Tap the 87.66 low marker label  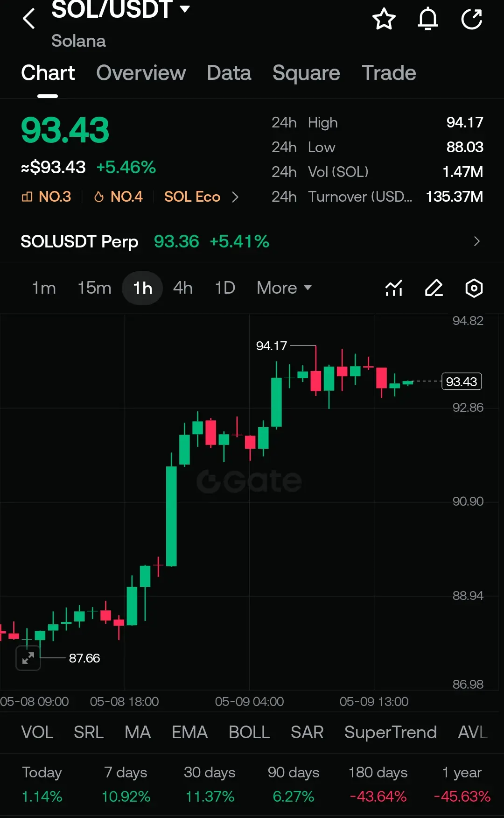pos(84,658)
